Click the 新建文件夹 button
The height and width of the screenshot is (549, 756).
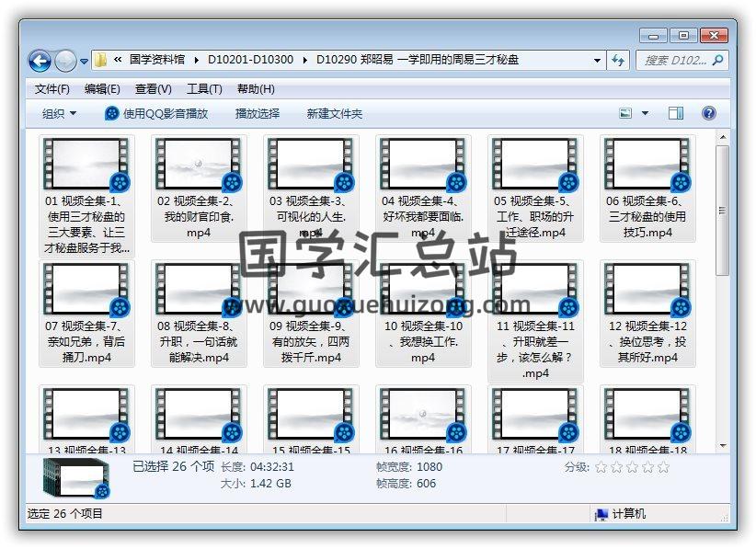[335, 114]
